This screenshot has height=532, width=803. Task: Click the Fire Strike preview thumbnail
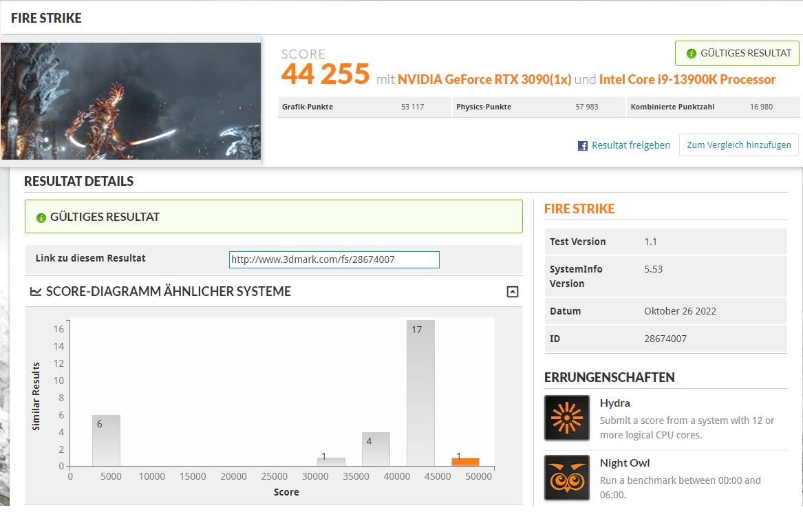coord(131,101)
